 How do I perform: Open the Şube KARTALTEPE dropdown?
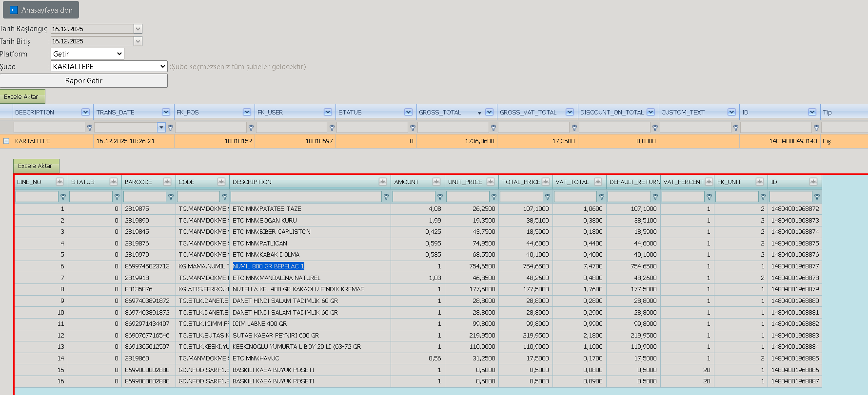click(x=109, y=66)
